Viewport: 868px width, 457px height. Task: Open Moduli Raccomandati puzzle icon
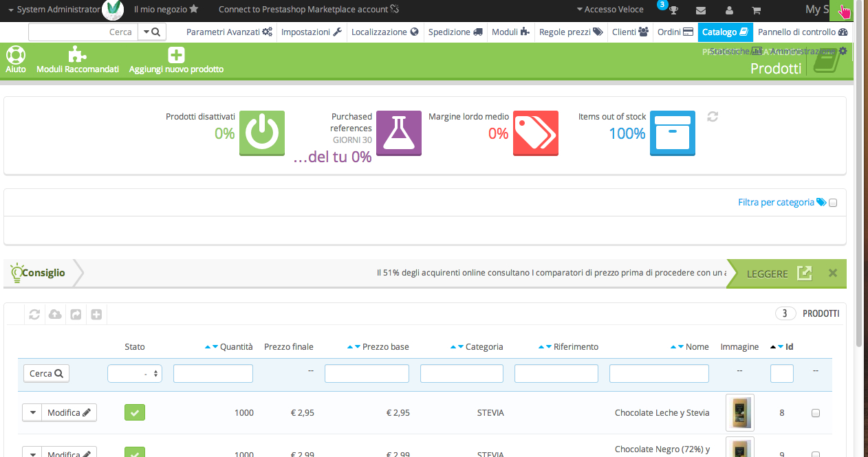tap(77, 54)
